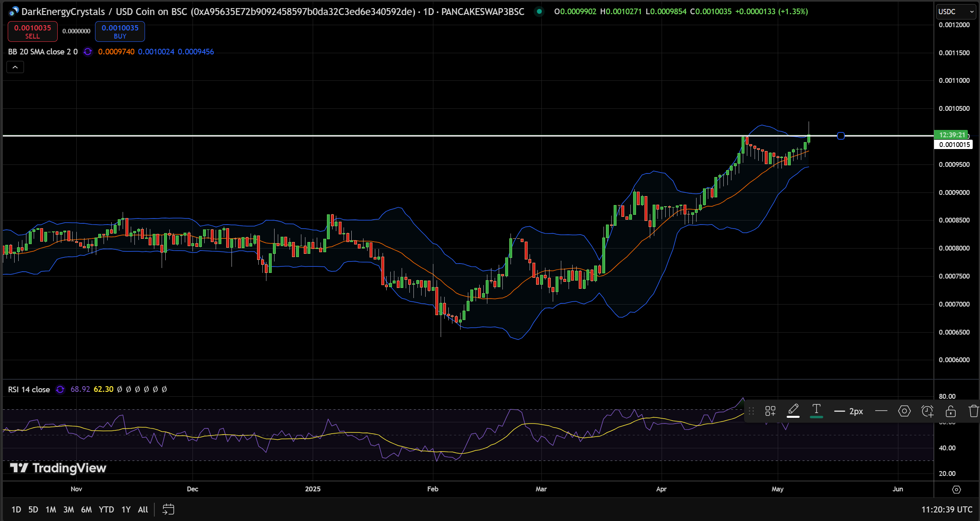Image resolution: width=980 pixels, height=521 pixels.
Task: Click the blue BUY price button
Action: (x=120, y=31)
